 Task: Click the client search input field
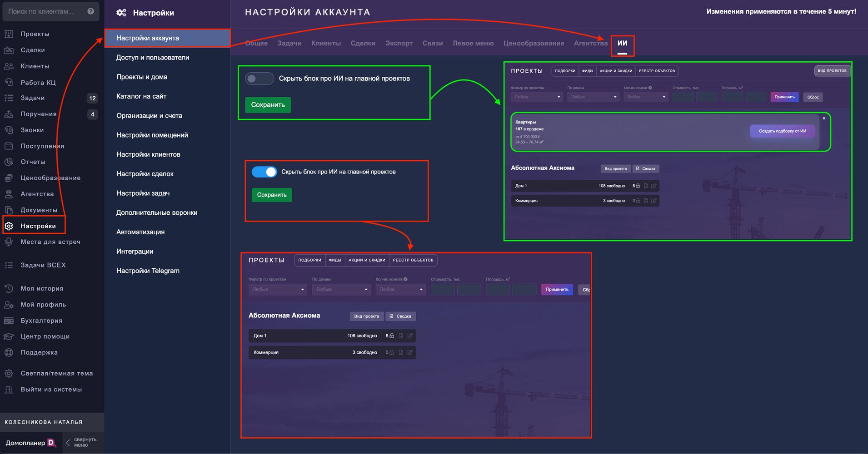43,11
